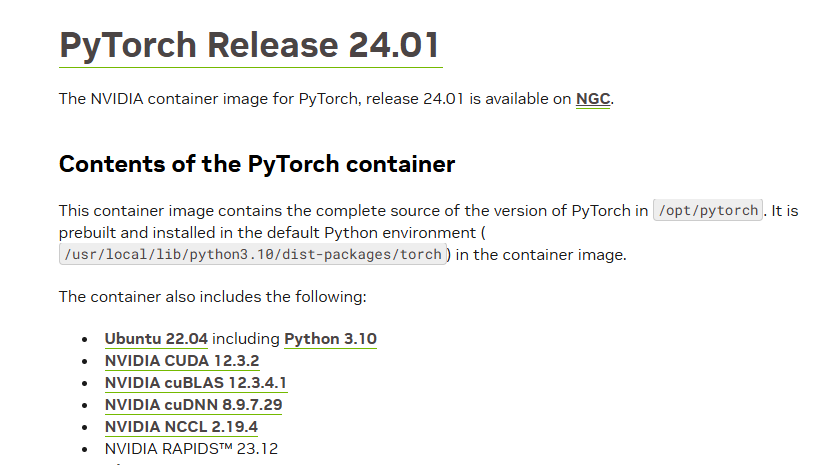
Task: Open the Ubuntu 22.04 link
Action: (156, 339)
